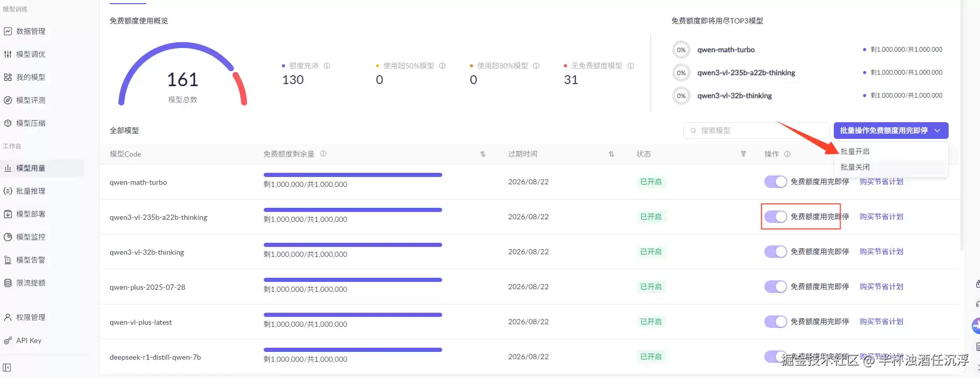Click 购买节省计划 link for qwen3-vl-32b-thinking

point(881,252)
